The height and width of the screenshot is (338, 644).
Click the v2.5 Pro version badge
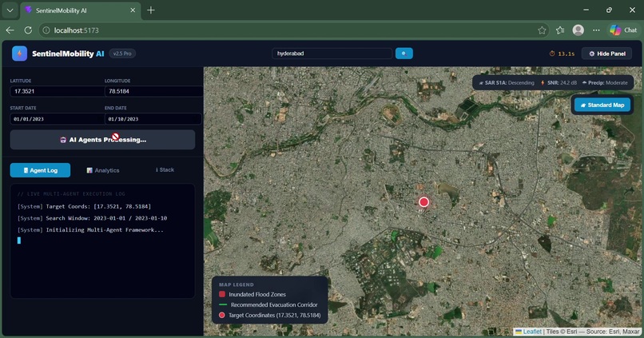(x=122, y=54)
